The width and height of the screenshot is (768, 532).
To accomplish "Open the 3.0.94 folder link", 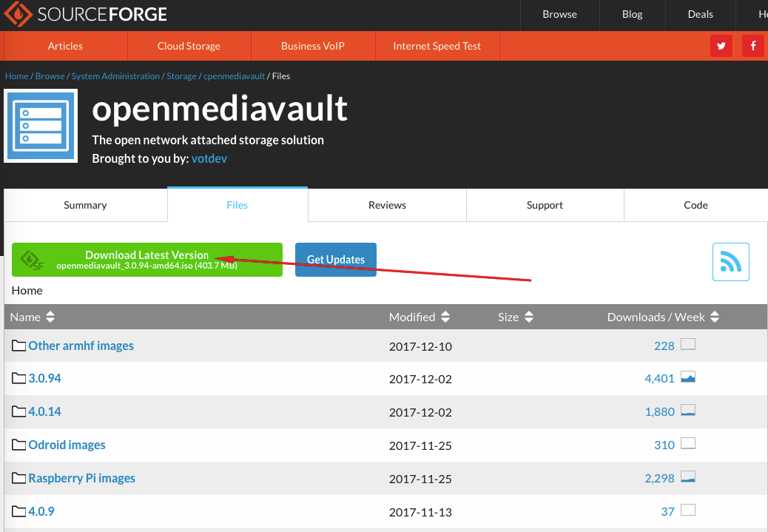I will tap(44, 378).
